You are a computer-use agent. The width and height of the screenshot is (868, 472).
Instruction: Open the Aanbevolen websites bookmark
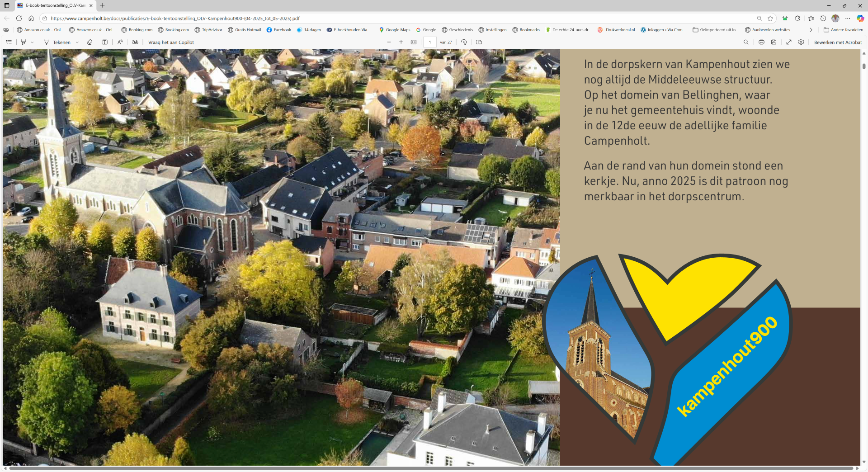tap(768, 30)
